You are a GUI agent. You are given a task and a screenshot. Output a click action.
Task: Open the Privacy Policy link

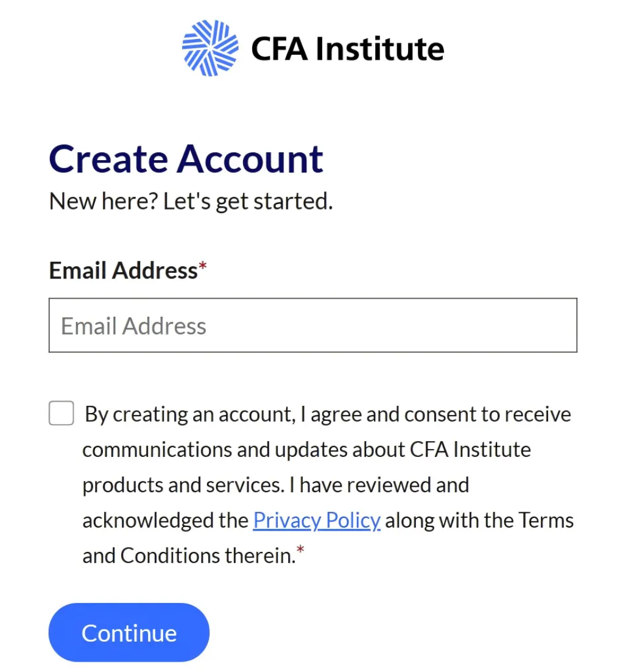point(317,520)
